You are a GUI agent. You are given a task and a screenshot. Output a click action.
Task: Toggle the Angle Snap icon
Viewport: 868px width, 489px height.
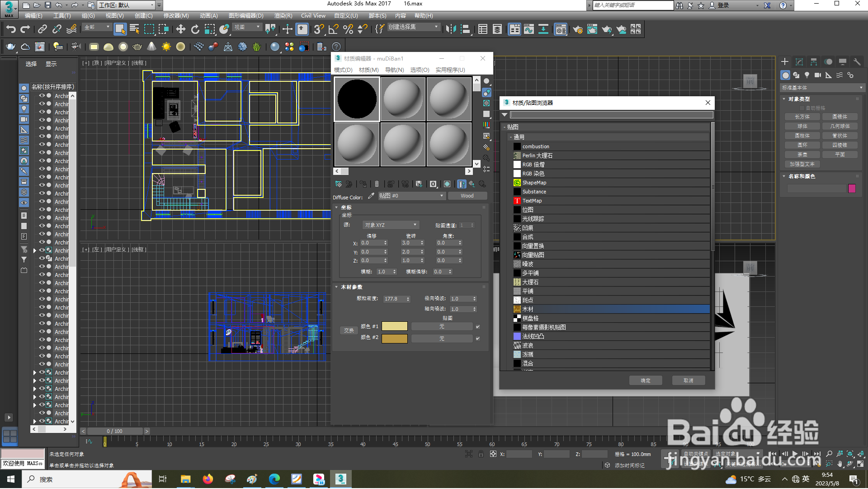pos(334,29)
